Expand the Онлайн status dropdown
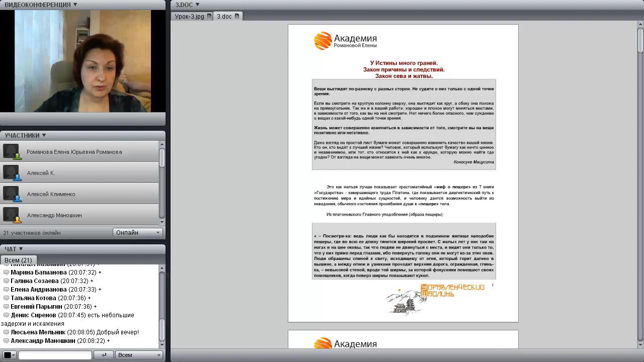The width and height of the screenshot is (644, 362). click(x=137, y=233)
